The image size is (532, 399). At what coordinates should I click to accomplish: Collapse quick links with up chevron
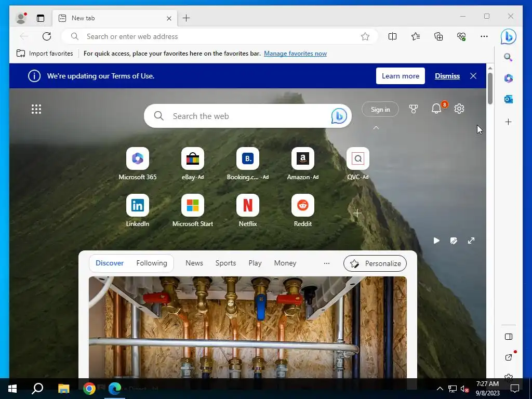tap(376, 128)
